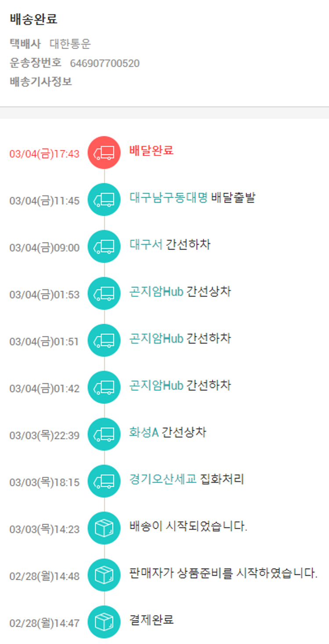Select the 배송기사정보 label
Screen dimensions: 329x644
point(41,81)
